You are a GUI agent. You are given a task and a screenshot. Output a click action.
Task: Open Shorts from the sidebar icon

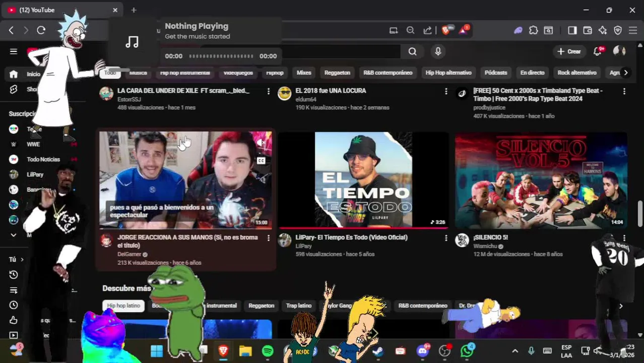coord(14,89)
